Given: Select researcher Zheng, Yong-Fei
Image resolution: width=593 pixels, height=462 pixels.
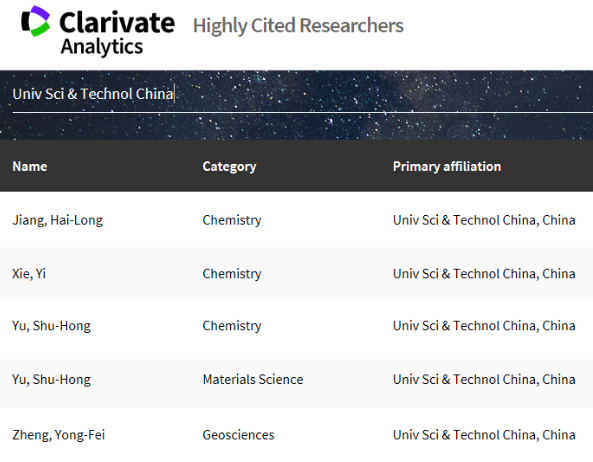Looking at the screenshot, I should click(x=59, y=435).
